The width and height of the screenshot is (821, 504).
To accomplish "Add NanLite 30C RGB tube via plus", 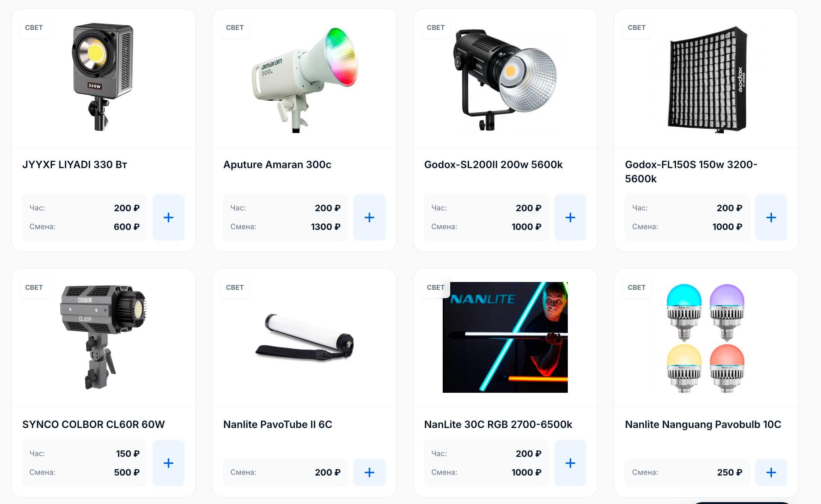I will (x=570, y=463).
